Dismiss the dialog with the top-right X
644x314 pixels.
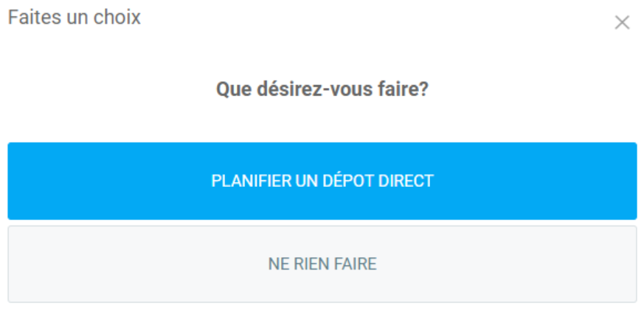coord(622,23)
